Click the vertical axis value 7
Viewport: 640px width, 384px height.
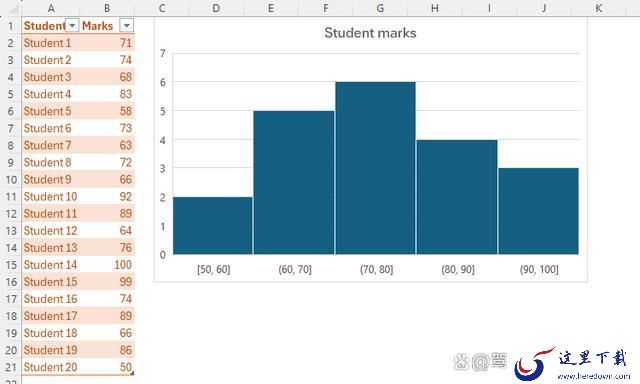[163, 53]
